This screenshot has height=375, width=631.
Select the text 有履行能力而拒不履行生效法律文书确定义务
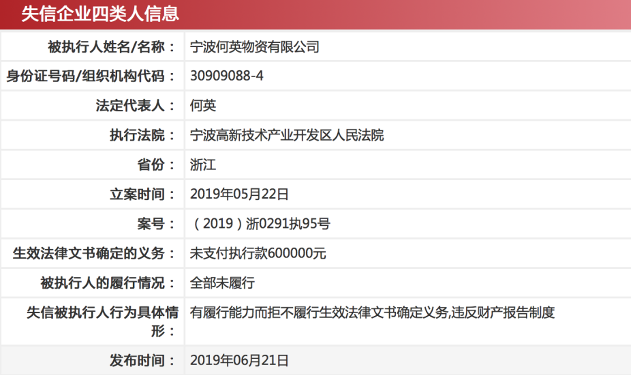pos(318,313)
